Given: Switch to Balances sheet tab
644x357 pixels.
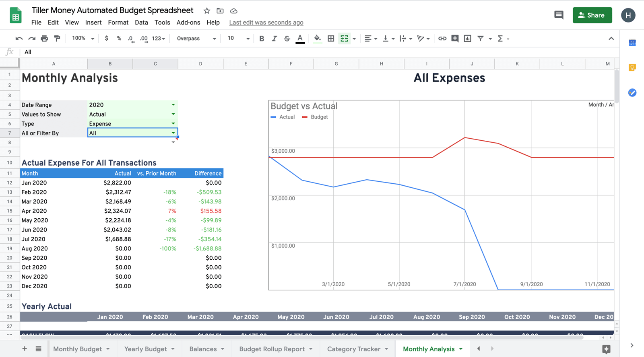Looking at the screenshot, I should 203,349.
